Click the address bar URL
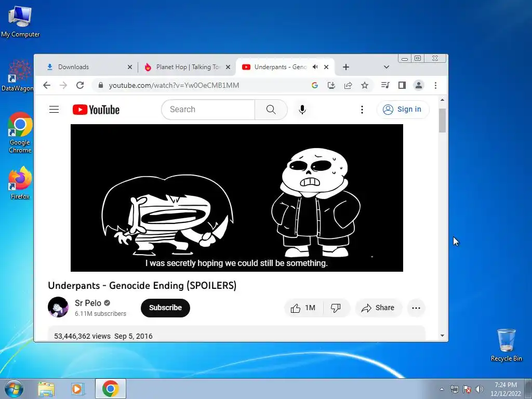The image size is (532, 399). pos(174,85)
